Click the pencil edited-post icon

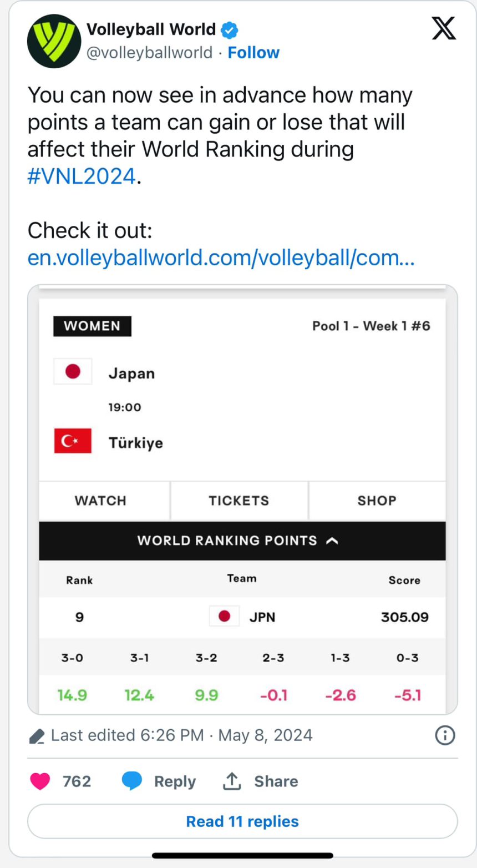[37, 735]
